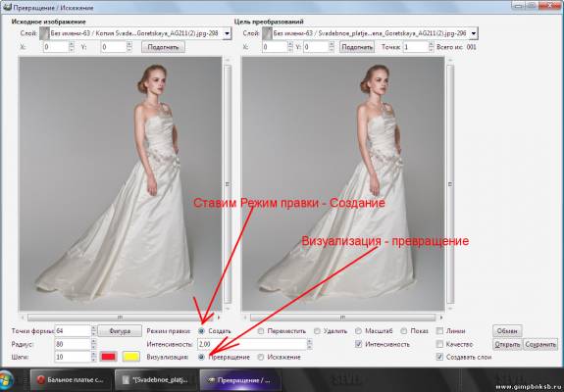This screenshot has height=392, width=564.
Task: Toggle the Создавать слои checkbox
Action: tap(439, 357)
